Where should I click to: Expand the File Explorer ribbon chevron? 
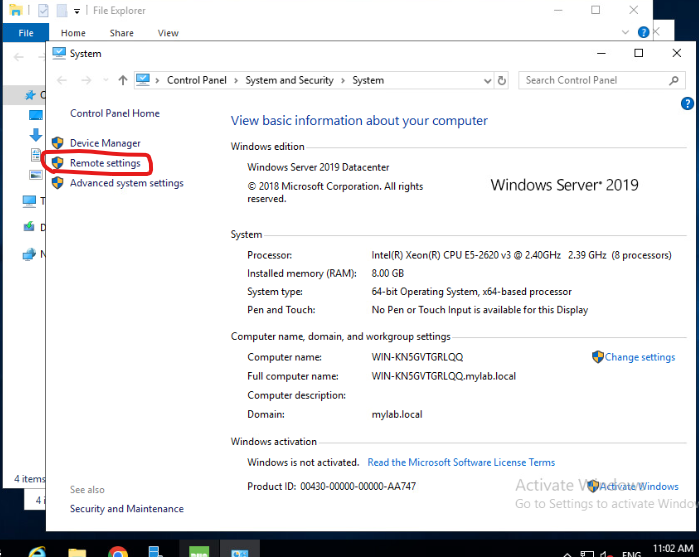point(625,32)
